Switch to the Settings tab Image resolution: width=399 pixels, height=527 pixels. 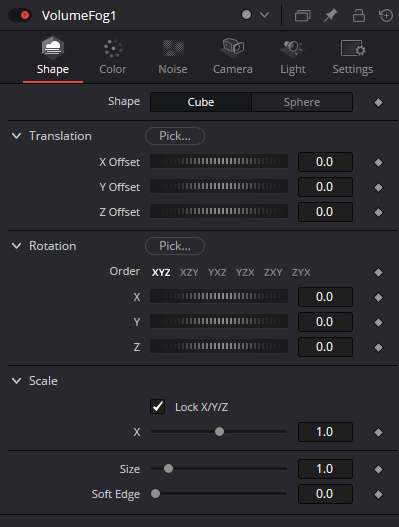pos(353,57)
